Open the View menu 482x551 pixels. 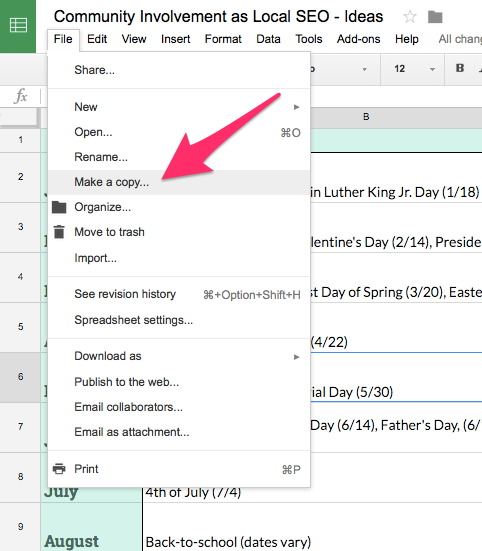(134, 39)
